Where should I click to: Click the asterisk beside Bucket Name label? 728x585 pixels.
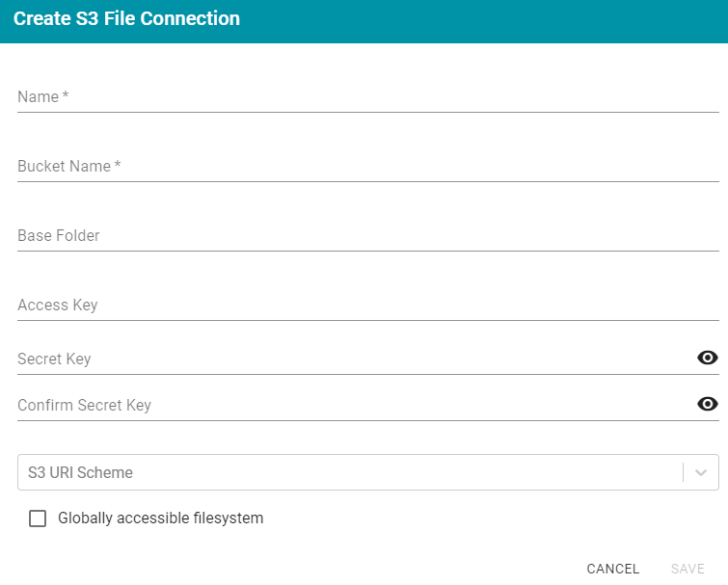[118, 164]
